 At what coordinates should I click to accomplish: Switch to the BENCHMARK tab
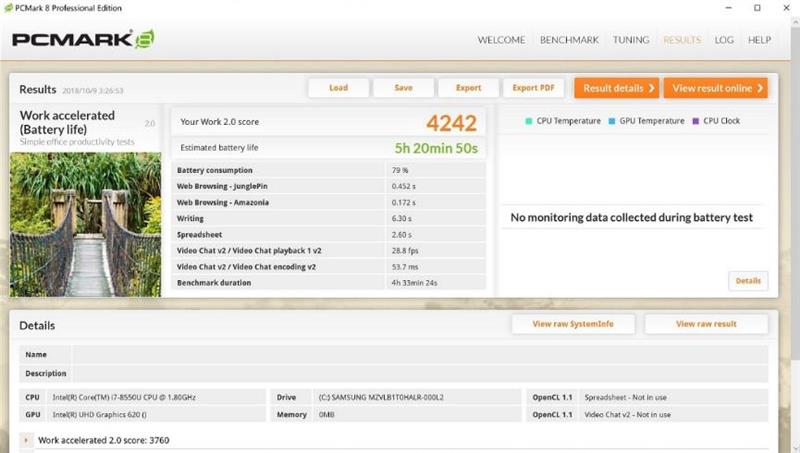click(x=569, y=40)
